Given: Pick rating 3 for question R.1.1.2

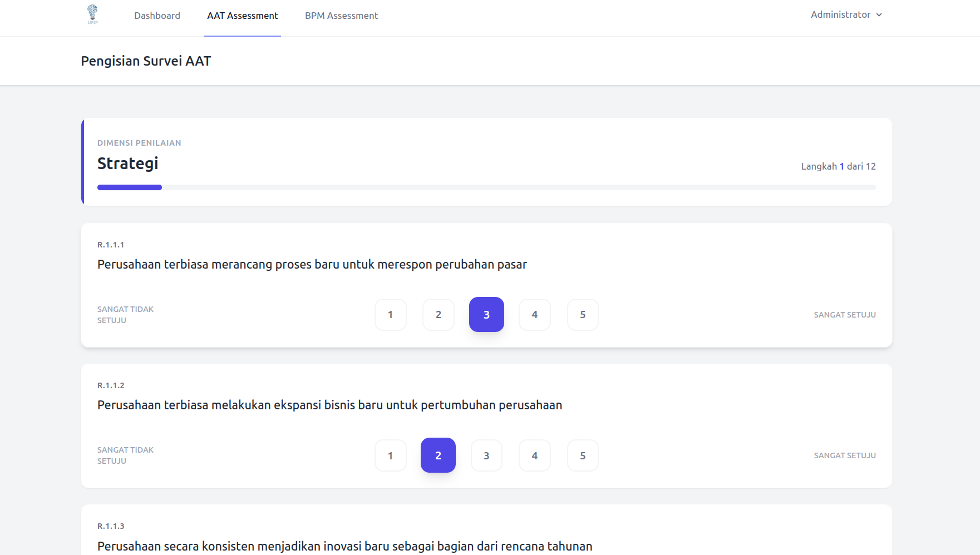Looking at the screenshot, I should [x=486, y=455].
